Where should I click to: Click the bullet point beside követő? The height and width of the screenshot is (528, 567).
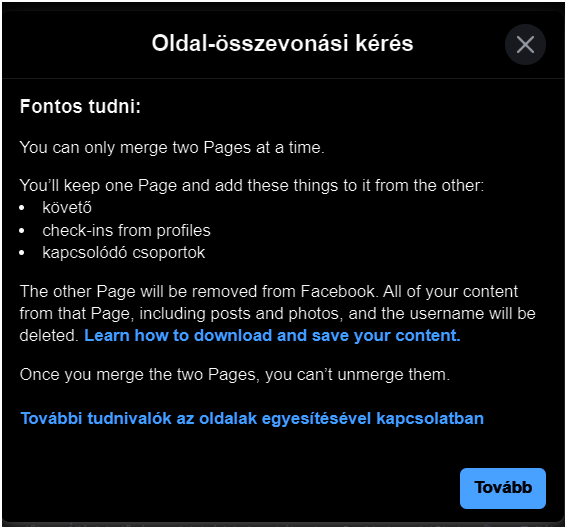(x=22, y=208)
